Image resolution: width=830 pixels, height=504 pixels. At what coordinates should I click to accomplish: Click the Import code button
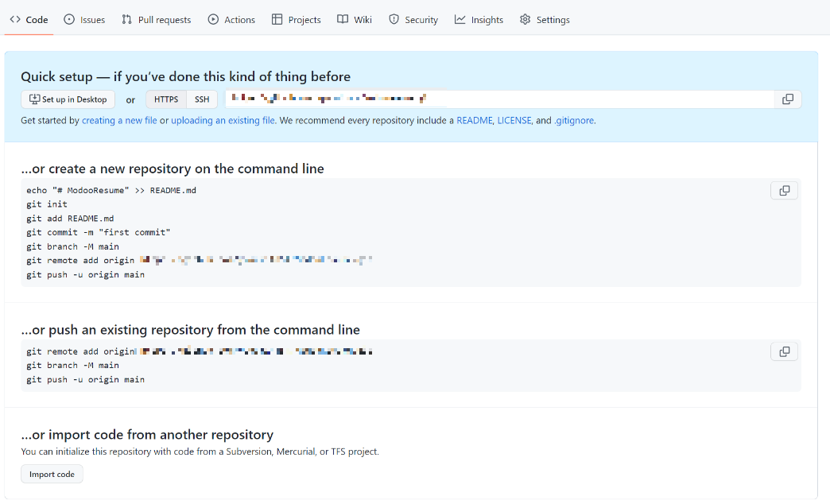coord(52,475)
